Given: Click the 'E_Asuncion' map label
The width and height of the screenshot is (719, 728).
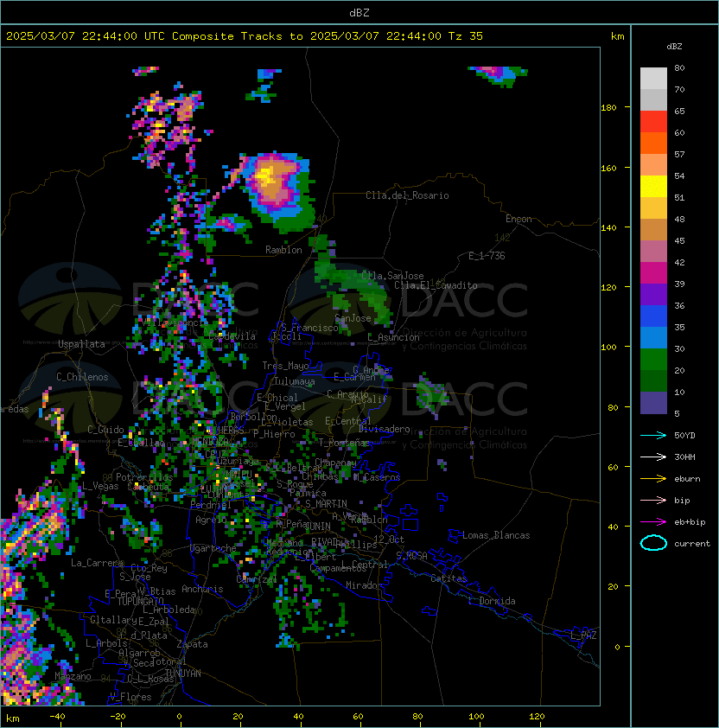Looking at the screenshot, I should pos(393,337).
